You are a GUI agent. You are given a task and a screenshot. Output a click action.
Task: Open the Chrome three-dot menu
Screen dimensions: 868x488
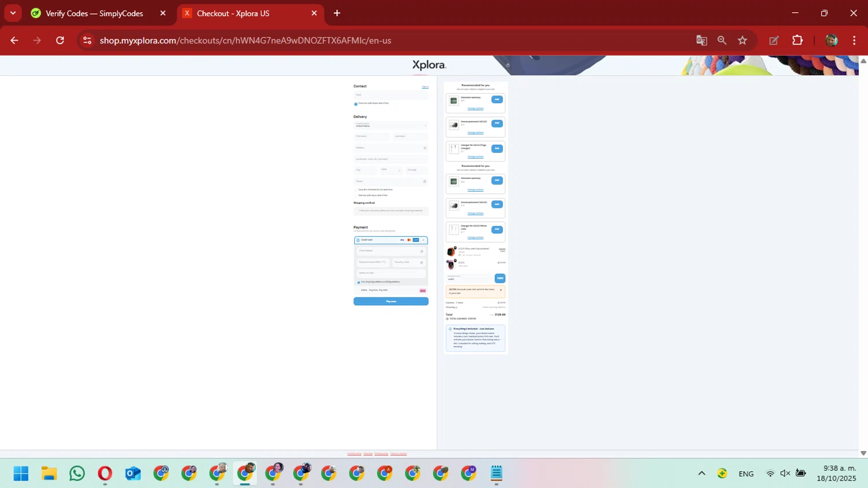(854, 41)
